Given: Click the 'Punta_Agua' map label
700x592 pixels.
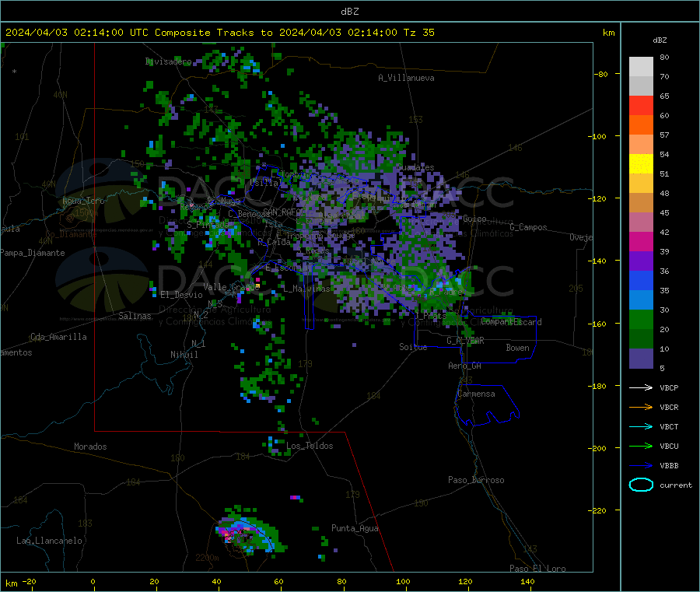Looking at the screenshot, I should pyautogui.click(x=355, y=528).
